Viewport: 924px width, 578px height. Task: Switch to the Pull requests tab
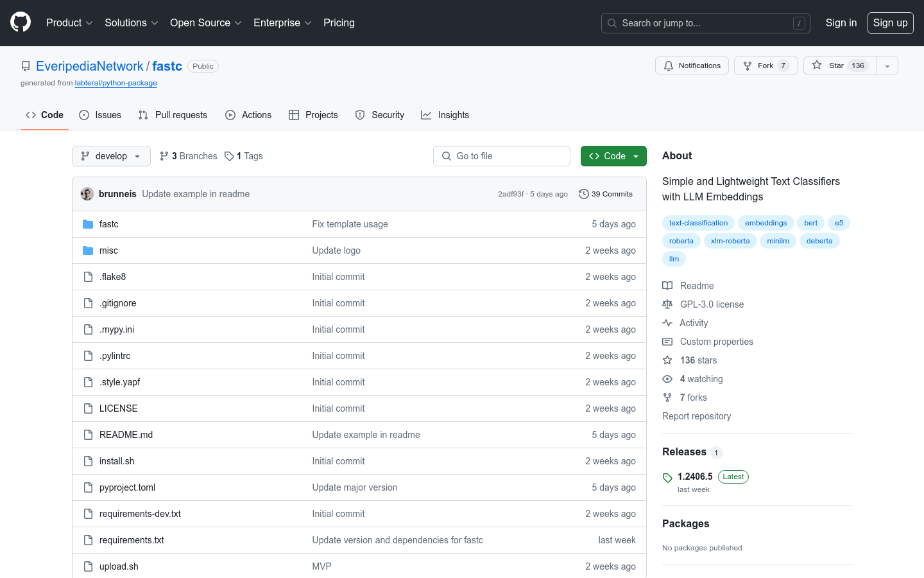(173, 115)
